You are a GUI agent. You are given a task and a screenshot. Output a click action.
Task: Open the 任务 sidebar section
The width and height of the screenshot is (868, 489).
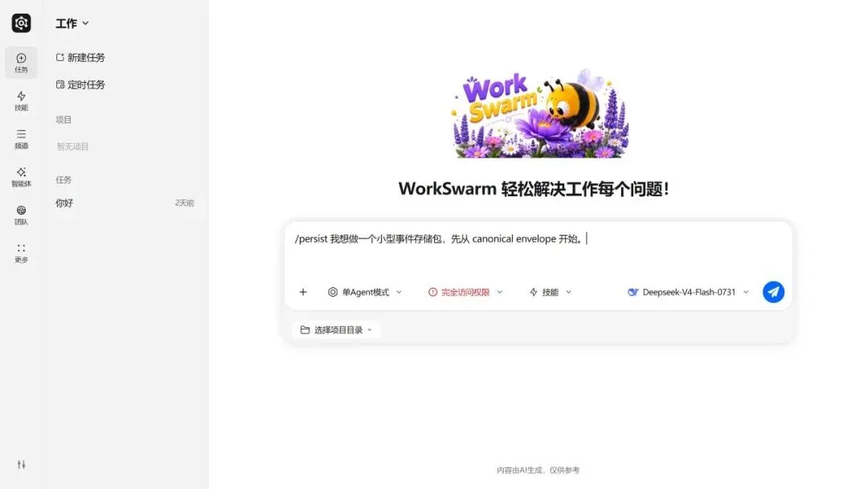(21, 63)
